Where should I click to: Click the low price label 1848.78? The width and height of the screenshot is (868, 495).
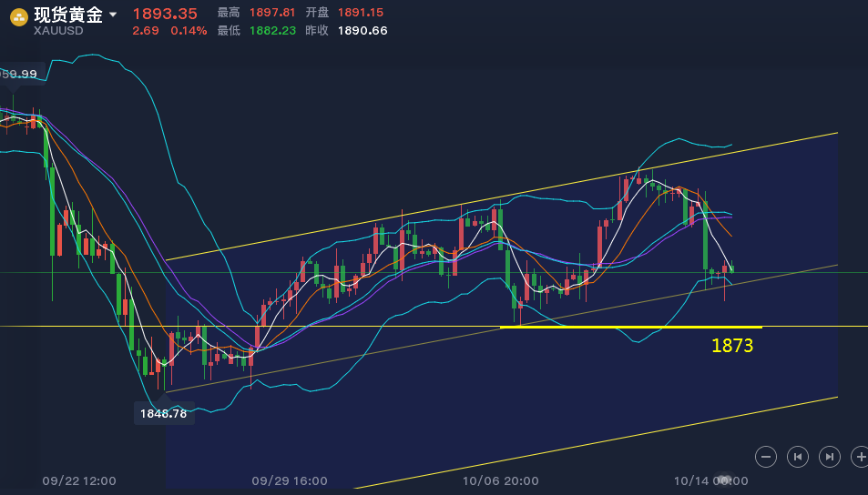pyautogui.click(x=164, y=414)
